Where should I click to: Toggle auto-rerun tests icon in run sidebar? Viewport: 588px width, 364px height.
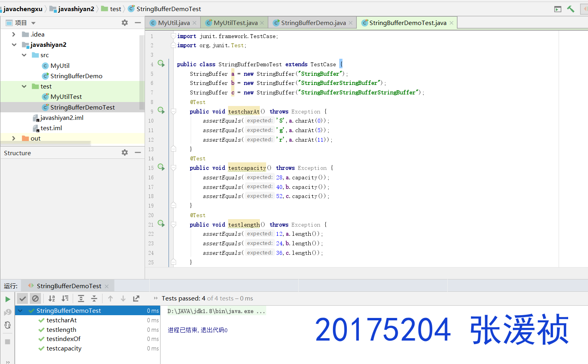point(8,325)
